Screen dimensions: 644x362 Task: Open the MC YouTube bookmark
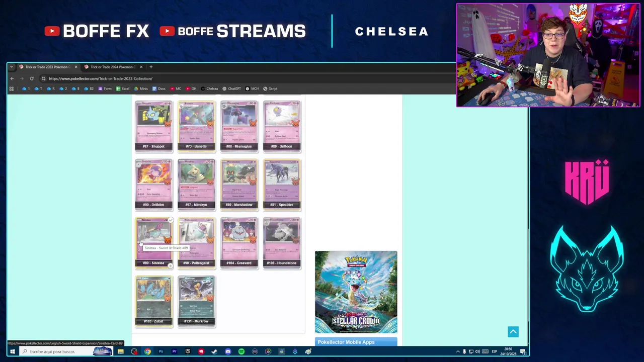click(175, 88)
